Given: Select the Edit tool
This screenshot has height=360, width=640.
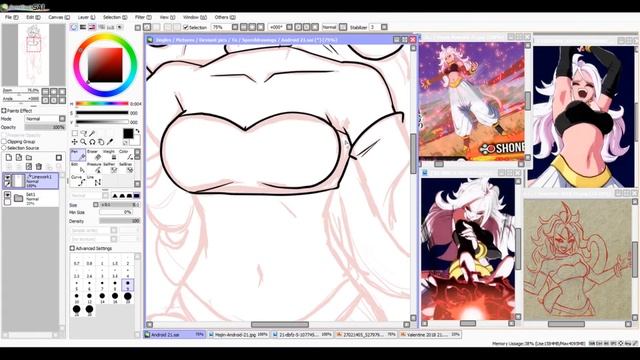Looking at the screenshot, I should click(78, 168).
